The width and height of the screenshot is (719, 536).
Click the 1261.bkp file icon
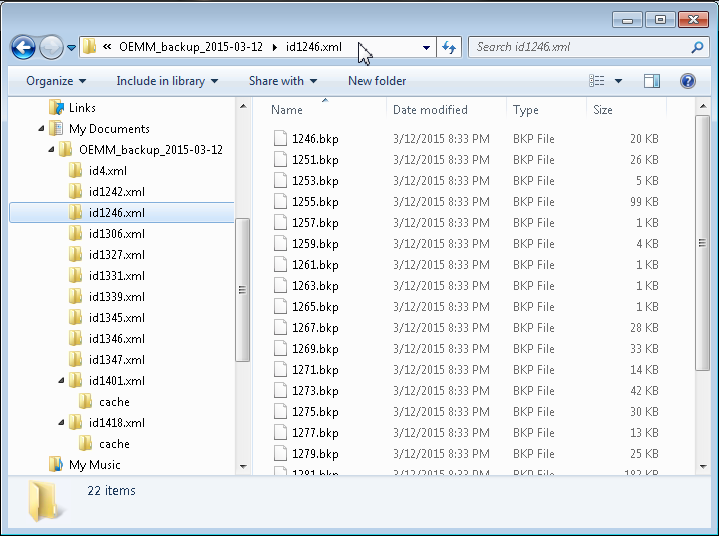pyautogui.click(x=280, y=265)
